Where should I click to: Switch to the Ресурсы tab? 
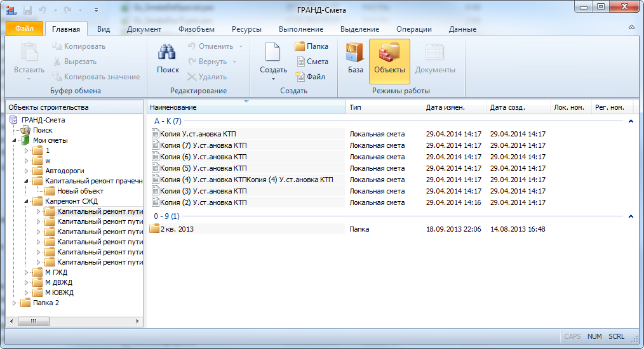tap(246, 29)
